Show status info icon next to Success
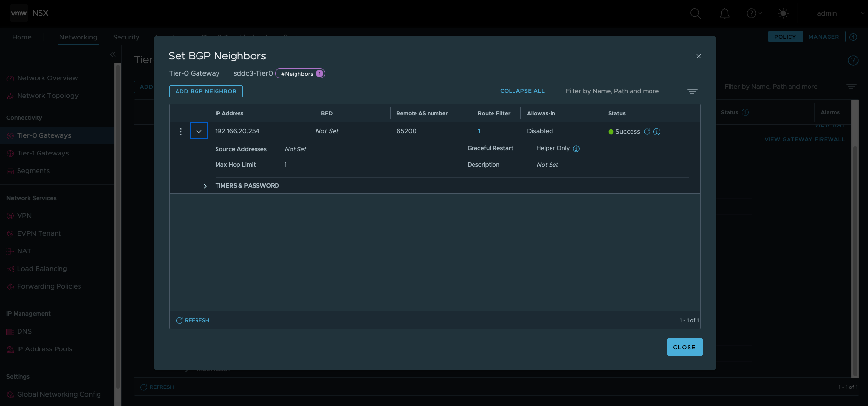The image size is (868, 406). pyautogui.click(x=657, y=132)
